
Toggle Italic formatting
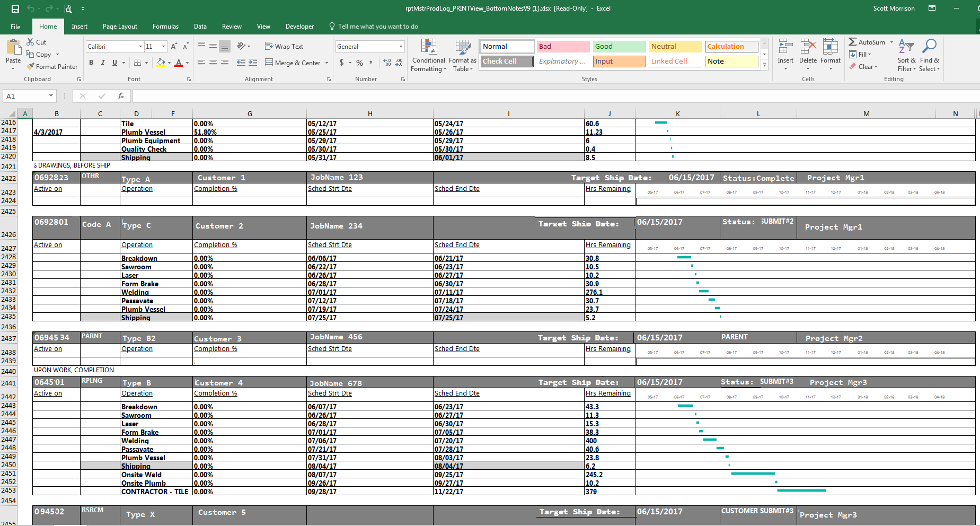point(103,63)
